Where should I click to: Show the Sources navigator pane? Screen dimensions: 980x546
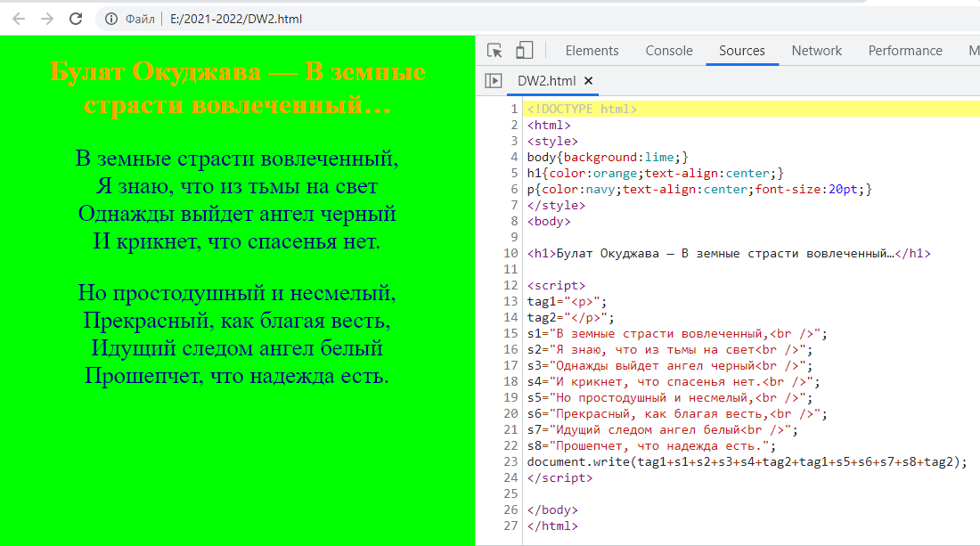[493, 81]
